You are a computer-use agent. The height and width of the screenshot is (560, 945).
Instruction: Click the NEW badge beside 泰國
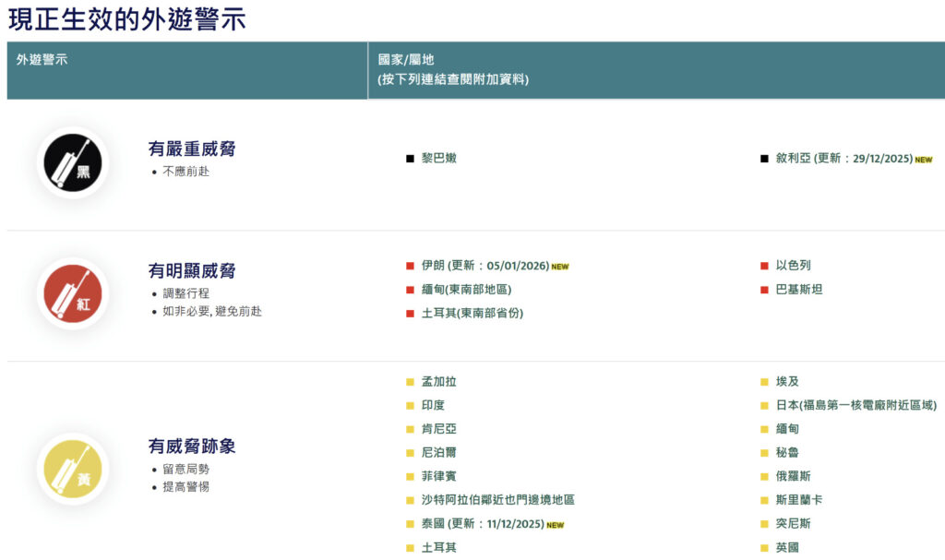pos(555,525)
